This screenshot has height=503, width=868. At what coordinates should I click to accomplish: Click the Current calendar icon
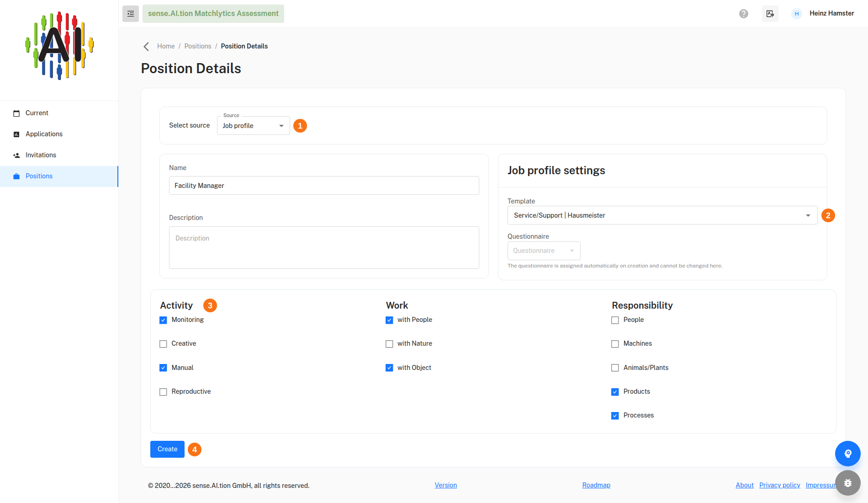[x=16, y=113]
